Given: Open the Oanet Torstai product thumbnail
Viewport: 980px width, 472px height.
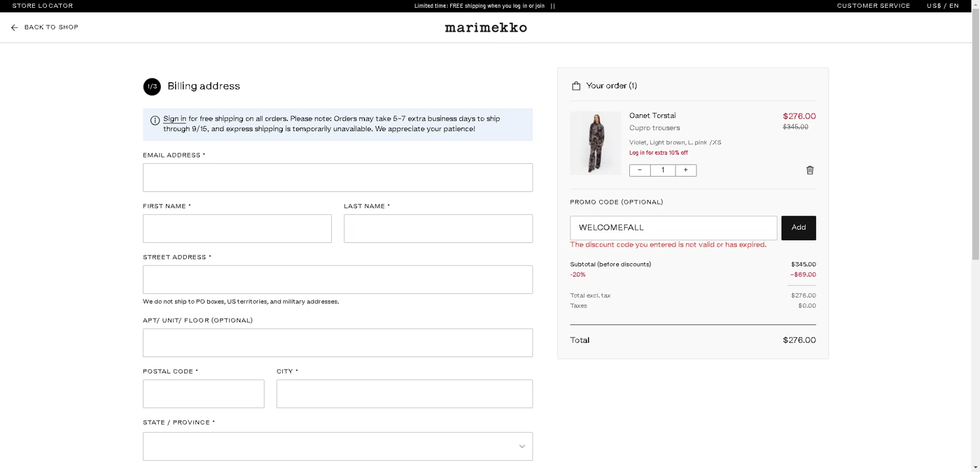Looking at the screenshot, I should point(595,143).
